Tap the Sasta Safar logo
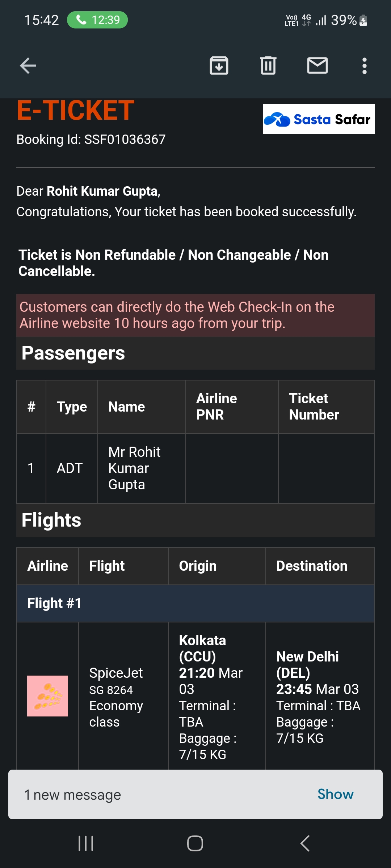391x868 pixels. click(x=319, y=119)
